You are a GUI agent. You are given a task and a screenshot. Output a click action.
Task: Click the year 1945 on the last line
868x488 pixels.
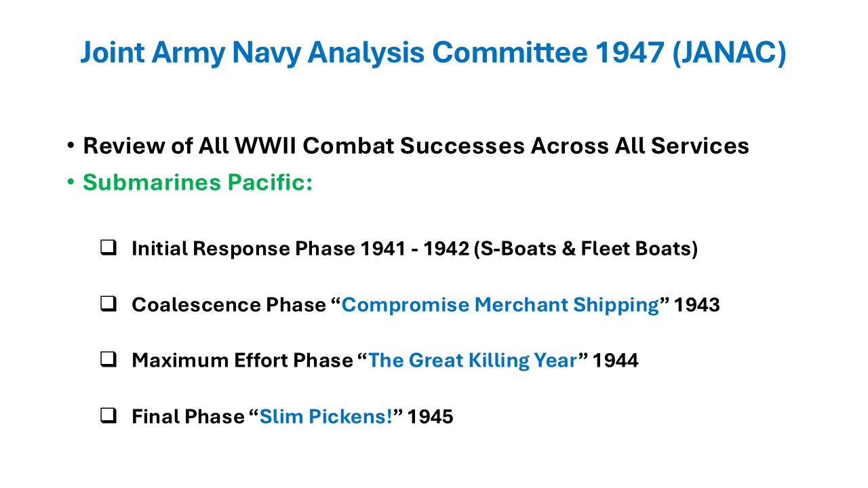(430, 416)
